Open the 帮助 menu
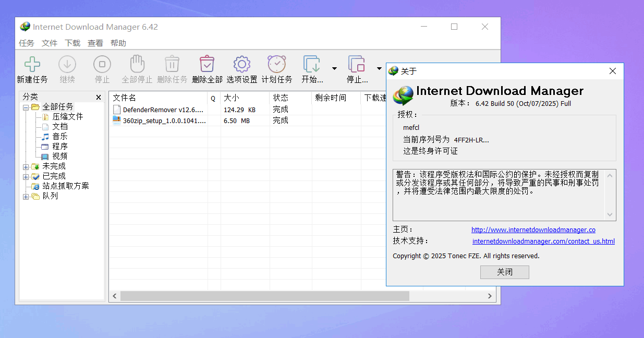This screenshot has height=338, width=644. pos(118,43)
